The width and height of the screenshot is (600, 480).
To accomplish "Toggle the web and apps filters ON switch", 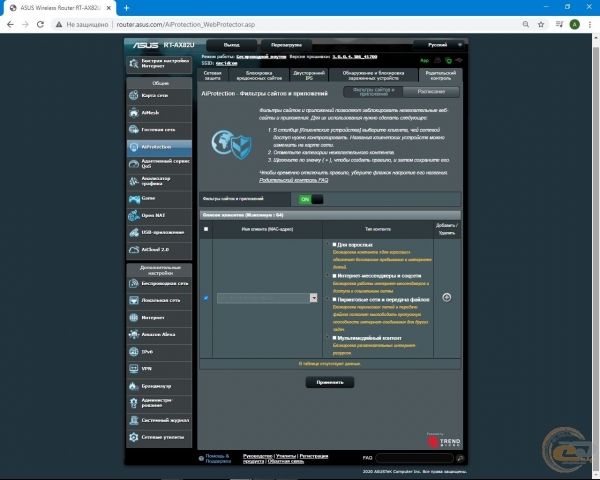I will tap(311, 199).
